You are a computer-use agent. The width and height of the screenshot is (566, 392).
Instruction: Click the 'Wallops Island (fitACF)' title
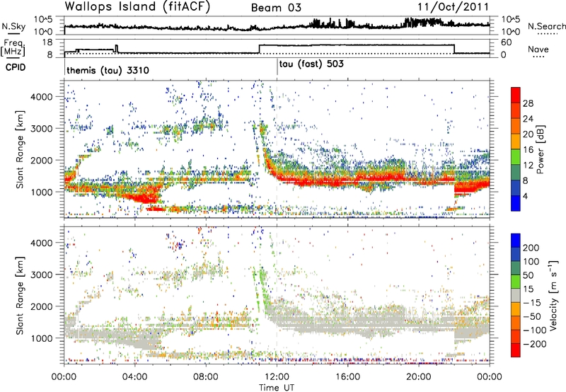point(137,7)
